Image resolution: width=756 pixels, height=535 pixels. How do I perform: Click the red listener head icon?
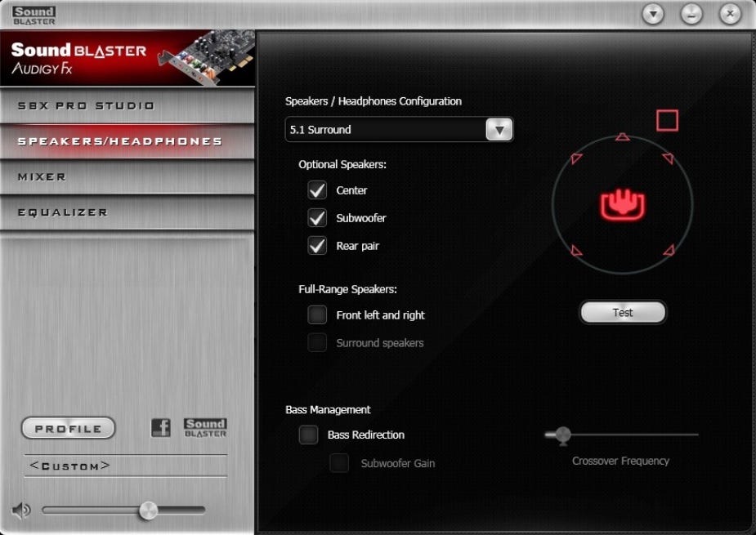[x=623, y=205]
